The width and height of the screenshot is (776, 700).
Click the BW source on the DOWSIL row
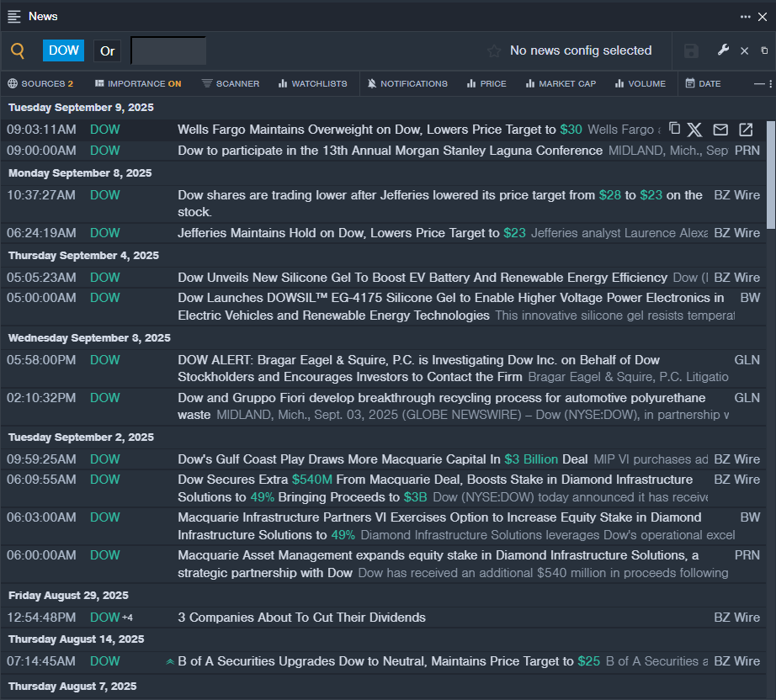pos(750,298)
